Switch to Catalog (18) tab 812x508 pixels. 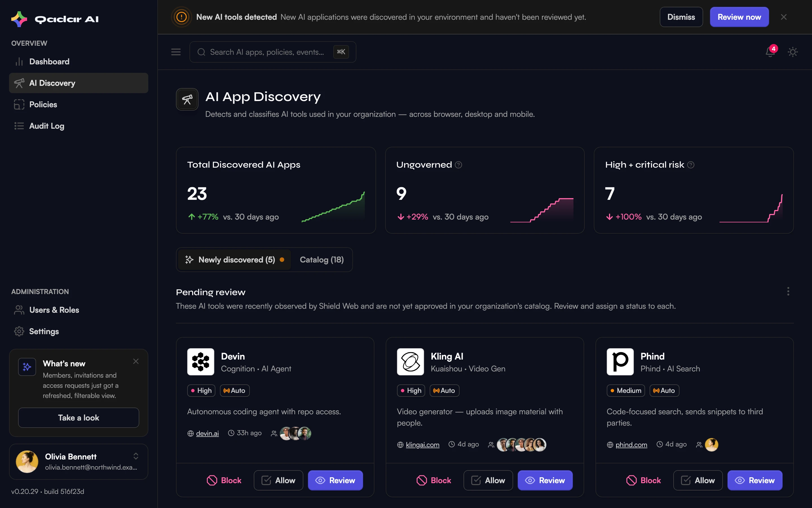[321, 260]
